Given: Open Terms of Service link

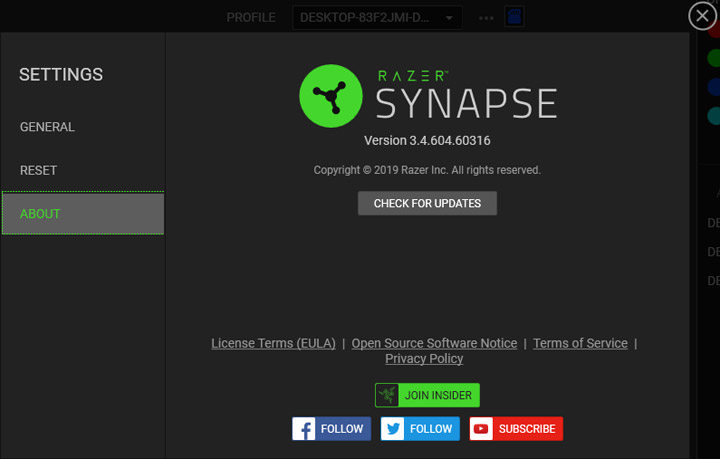Looking at the screenshot, I should point(580,343).
